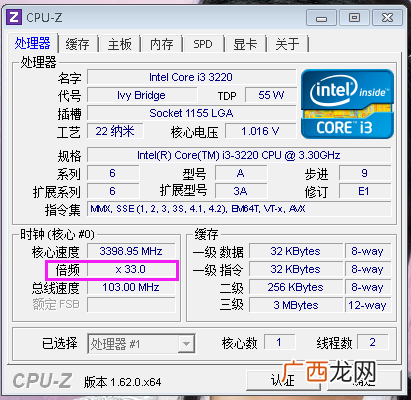The height and width of the screenshot is (400, 411).
Task: Click the i3-3220 CPU @ 3.30GHz specification
Action: coord(239,155)
